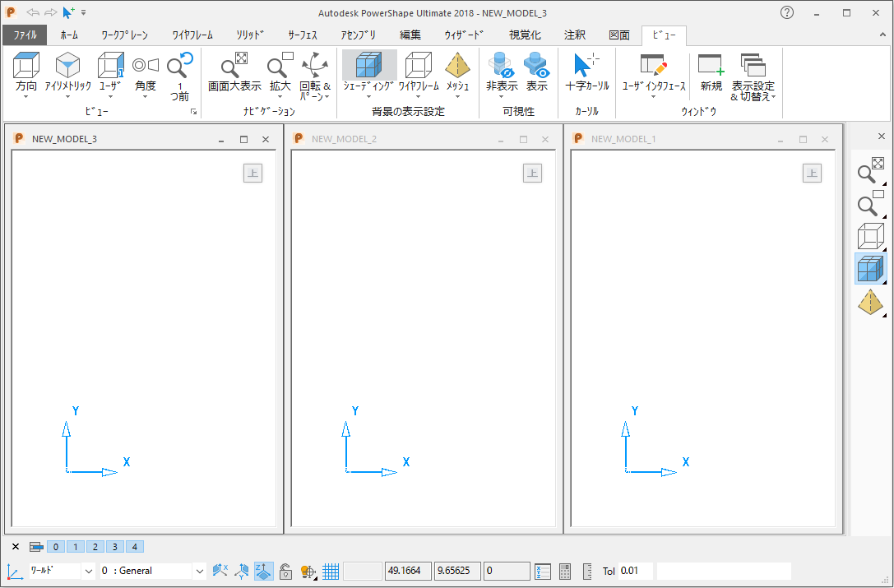
Task: Open the help question mark icon
Action: pyautogui.click(x=787, y=12)
